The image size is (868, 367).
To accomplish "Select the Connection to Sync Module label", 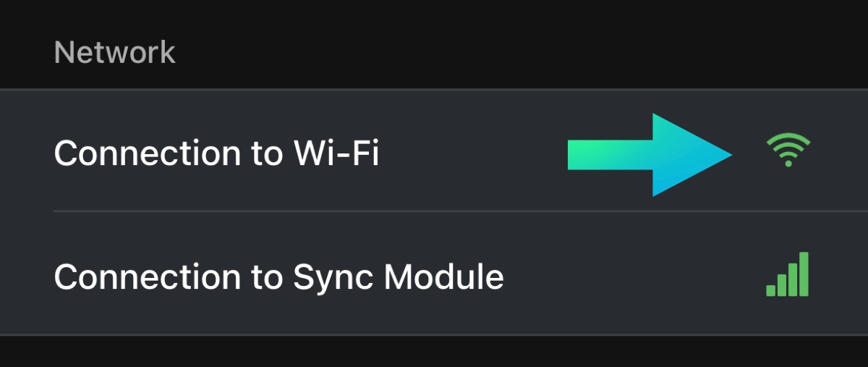I will [x=278, y=277].
